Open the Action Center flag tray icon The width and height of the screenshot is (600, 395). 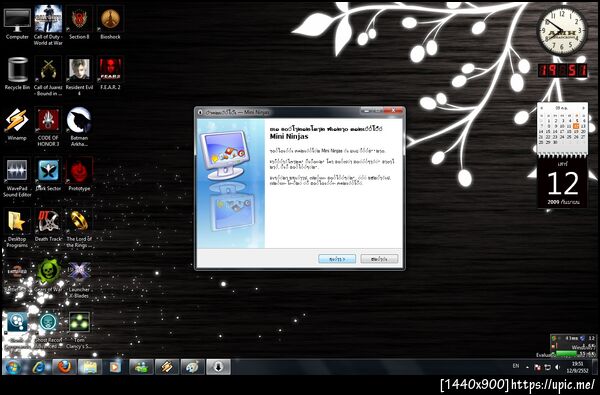pos(538,367)
